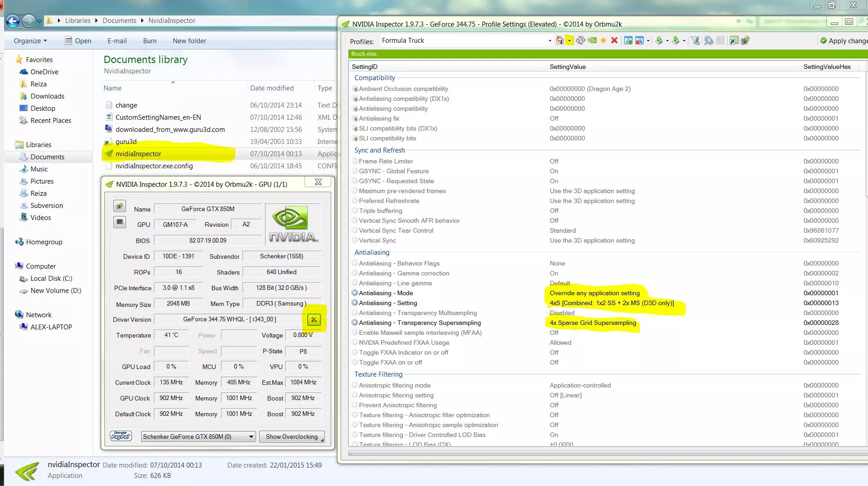Viewport: 868px width, 486px height.
Task: Click New folder in Explorer toolbar
Action: click(x=189, y=41)
